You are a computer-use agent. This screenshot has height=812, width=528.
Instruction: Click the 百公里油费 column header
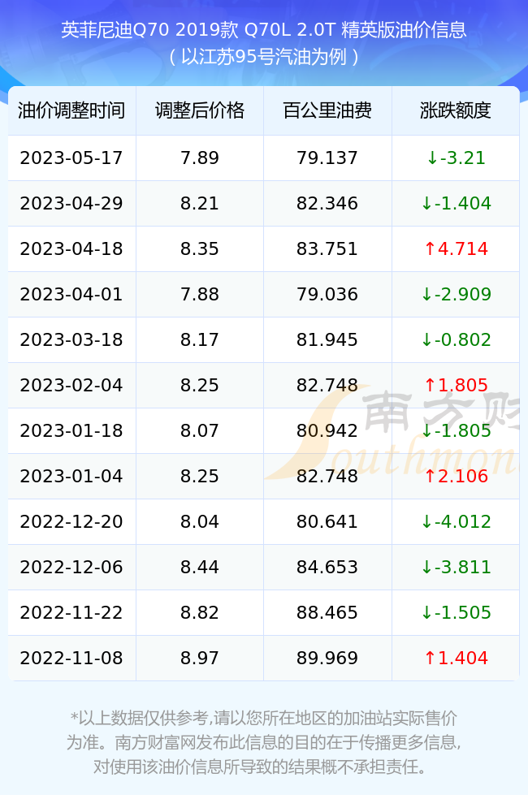(327, 110)
